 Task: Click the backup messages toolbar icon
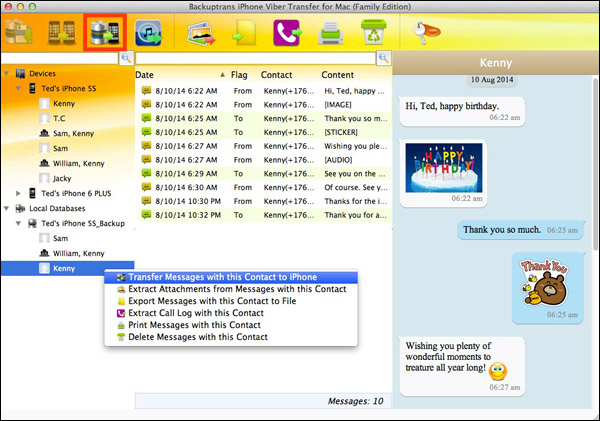[18, 33]
